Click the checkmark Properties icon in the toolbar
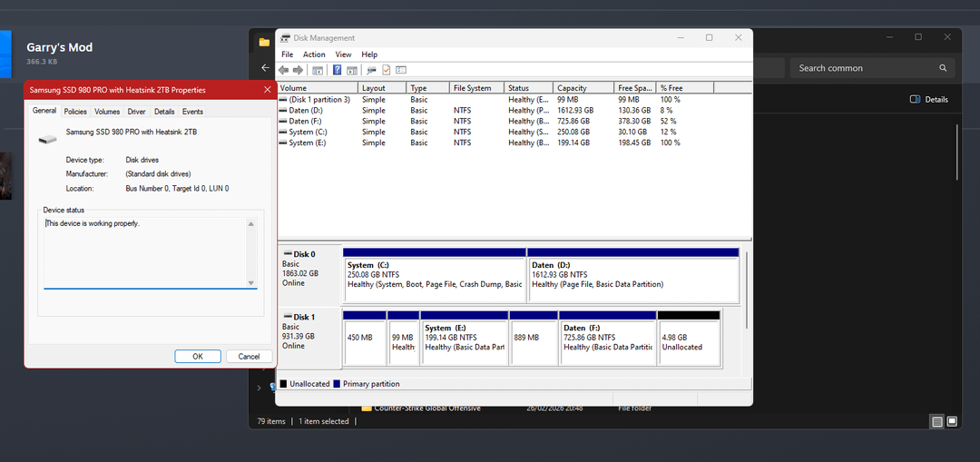980x462 pixels. 386,70
